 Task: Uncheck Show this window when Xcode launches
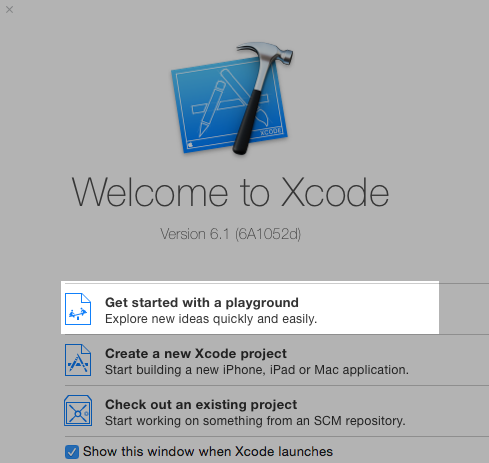click(x=72, y=452)
